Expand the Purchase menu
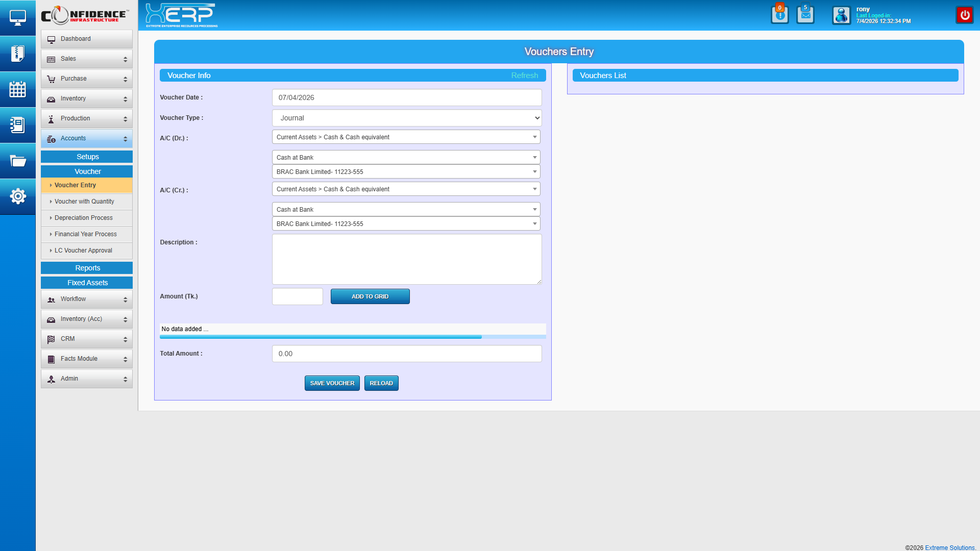Image resolution: width=980 pixels, height=551 pixels. click(86, 79)
